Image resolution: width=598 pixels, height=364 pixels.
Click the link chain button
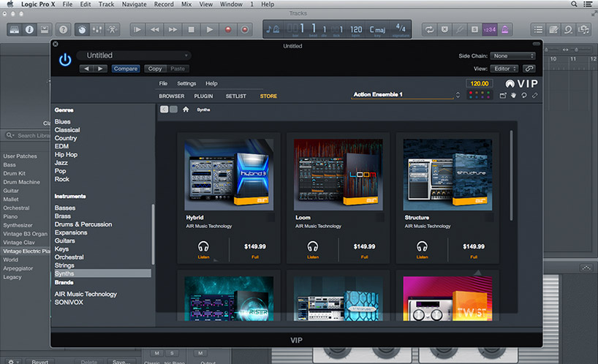tap(529, 69)
